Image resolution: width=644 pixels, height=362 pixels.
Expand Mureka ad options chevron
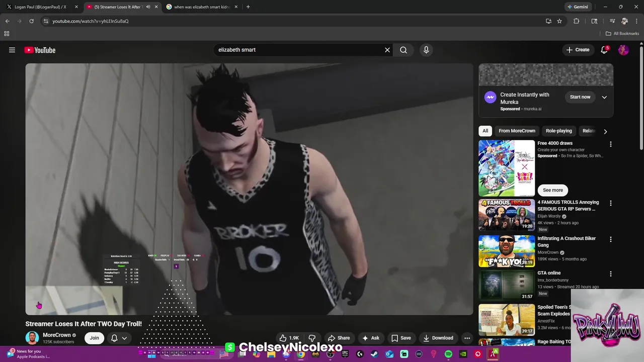pyautogui.click(x=604, y=97)
